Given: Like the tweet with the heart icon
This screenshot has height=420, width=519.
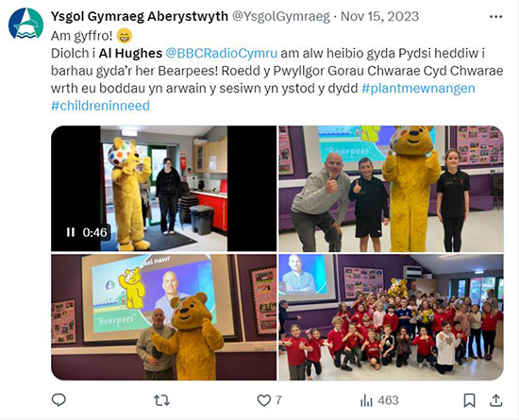Looking at the screenshot, I should click(x=264, y=400).
